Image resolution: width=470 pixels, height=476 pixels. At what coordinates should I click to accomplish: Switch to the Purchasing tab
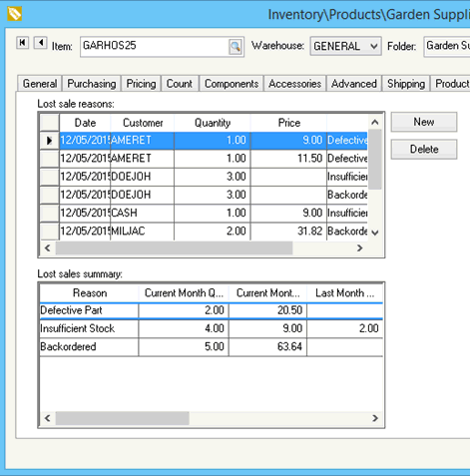pyautogui.click(x=92, y=84)
